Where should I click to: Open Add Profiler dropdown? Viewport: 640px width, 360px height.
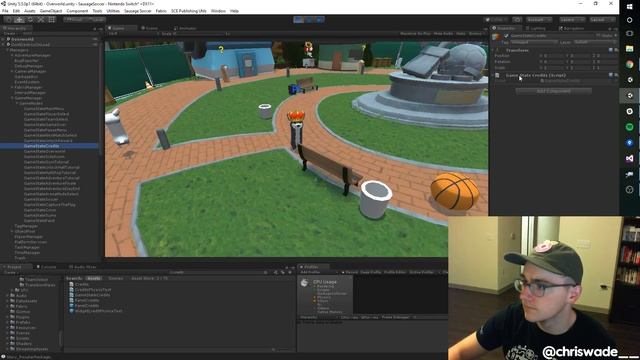coord(318,272)
